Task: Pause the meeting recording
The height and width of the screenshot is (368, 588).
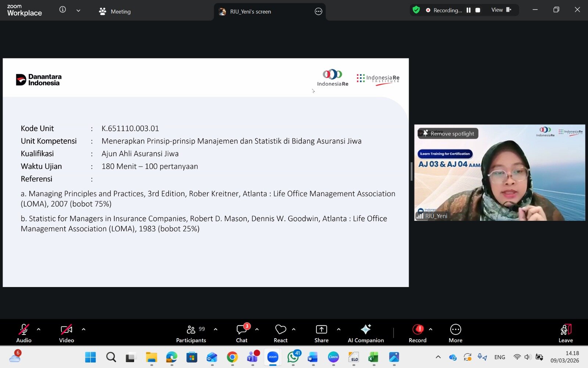Action: click(469, 10)
